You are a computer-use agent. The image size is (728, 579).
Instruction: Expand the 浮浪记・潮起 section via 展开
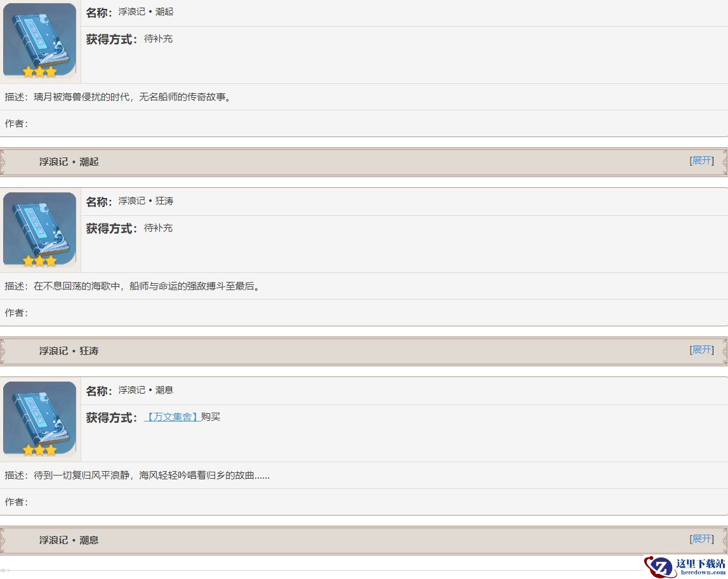coord(701,161)
